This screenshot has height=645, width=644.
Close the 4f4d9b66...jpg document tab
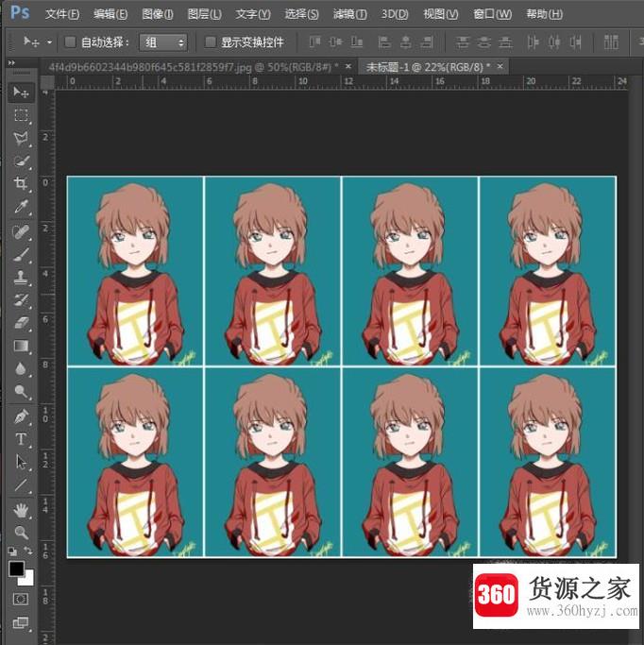click(x=348, y=66)
